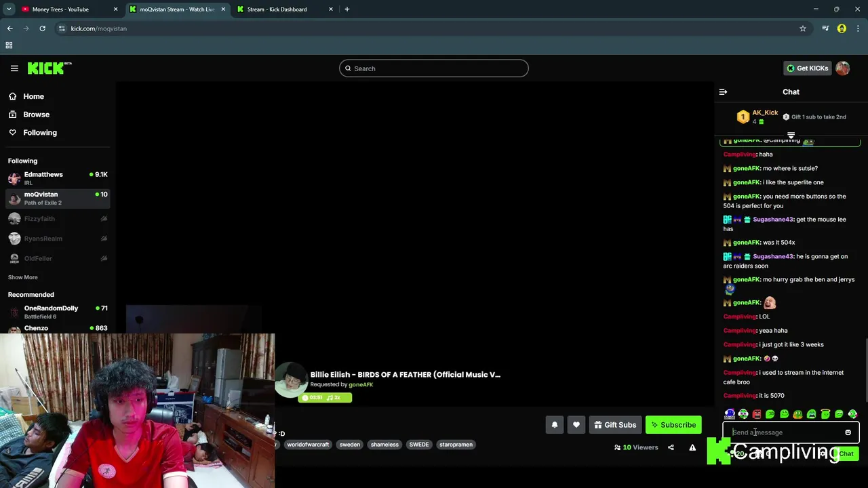Follow the channel with heart icon
Screen dimensions: 868x488
tap(576, 425)
